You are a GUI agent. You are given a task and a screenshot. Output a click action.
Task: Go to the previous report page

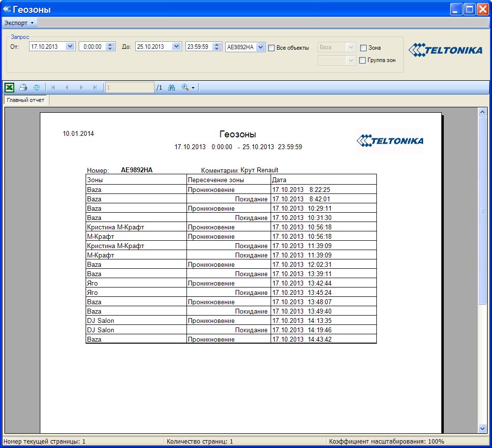tap(67, 88)
